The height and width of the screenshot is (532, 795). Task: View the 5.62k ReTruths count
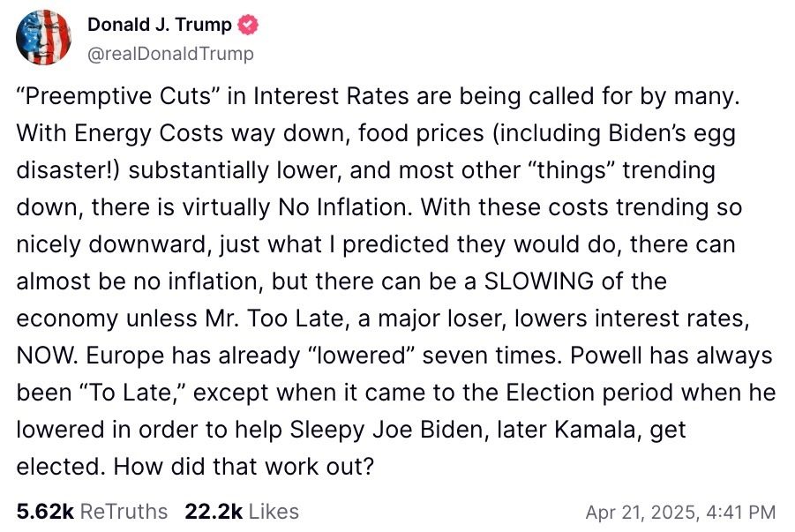coord(45,511)
